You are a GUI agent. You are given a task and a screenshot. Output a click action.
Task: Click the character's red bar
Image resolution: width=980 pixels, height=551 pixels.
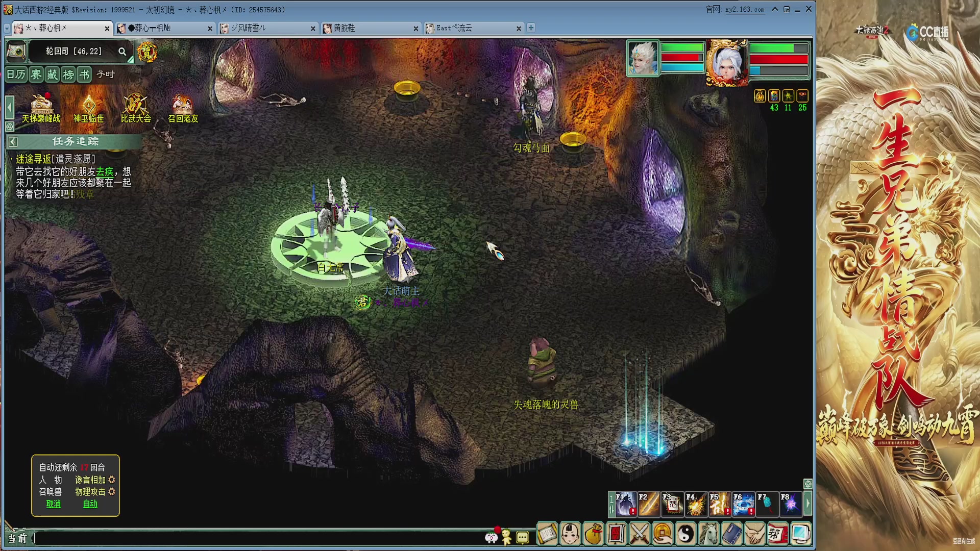778,60
